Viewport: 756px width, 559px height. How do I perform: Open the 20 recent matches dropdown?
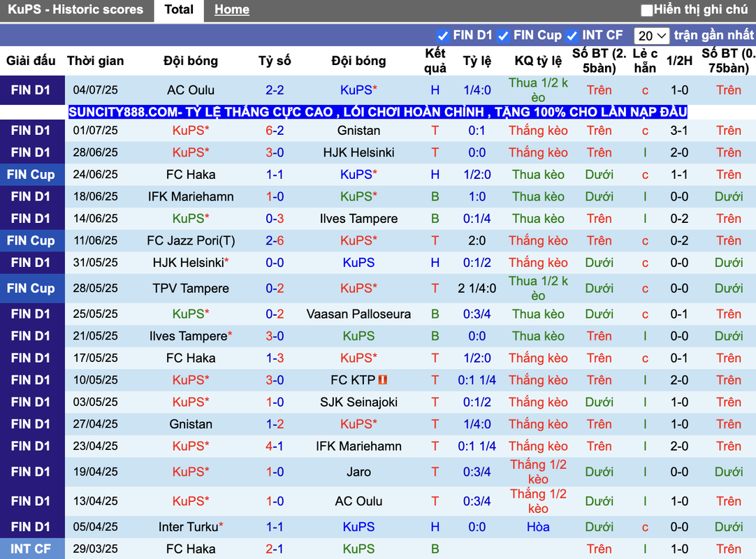(652, 36)
